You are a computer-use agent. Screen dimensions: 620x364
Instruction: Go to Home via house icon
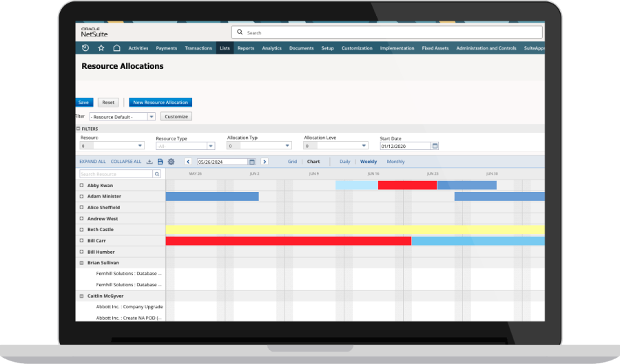coord(116,48)
